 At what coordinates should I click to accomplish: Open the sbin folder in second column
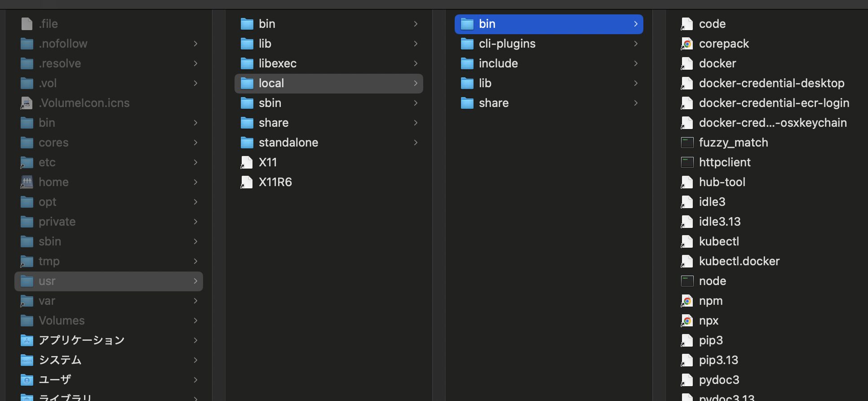329,103
